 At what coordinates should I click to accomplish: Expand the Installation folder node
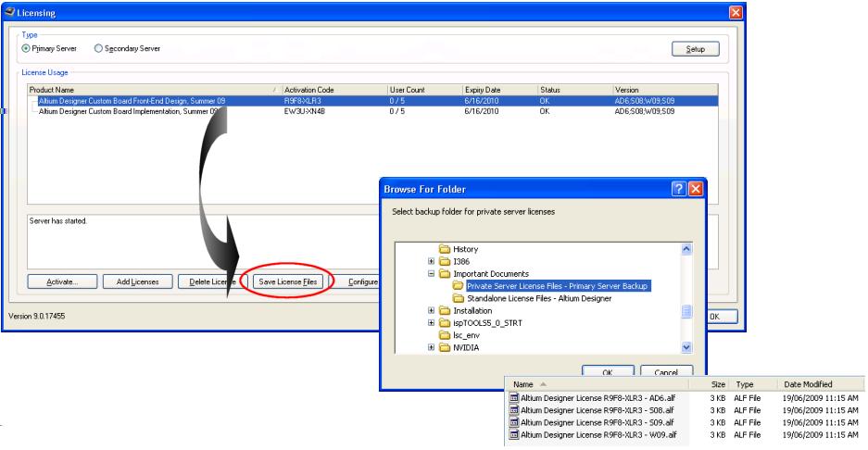432,310
